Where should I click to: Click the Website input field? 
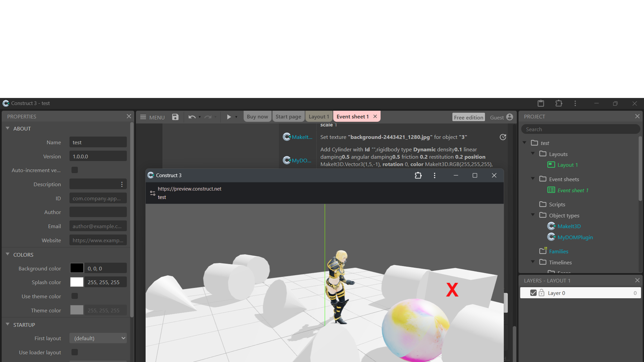tap(98, 240)
